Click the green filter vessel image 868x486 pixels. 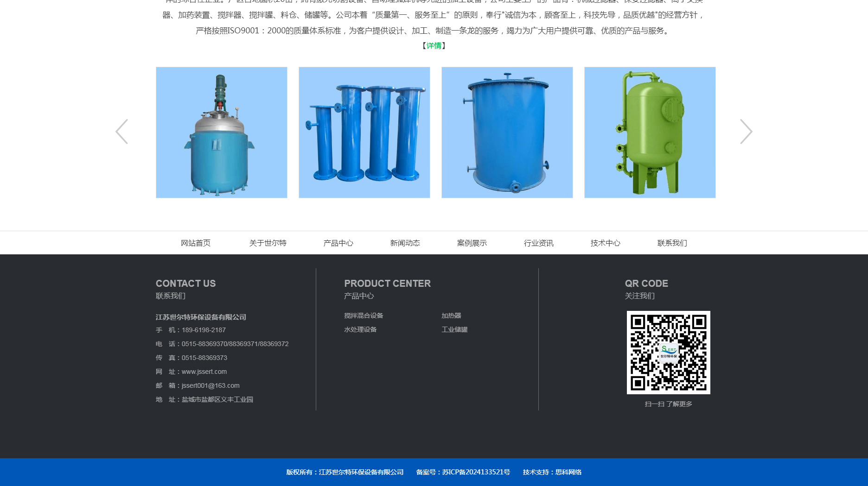pos(649,132)
